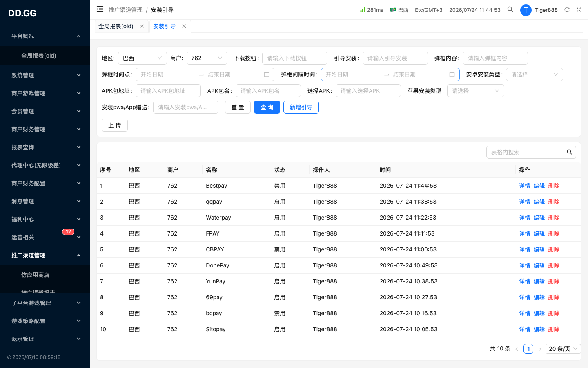Click the 推广渠道管理 breadcrumb

(x=126, y=10)
